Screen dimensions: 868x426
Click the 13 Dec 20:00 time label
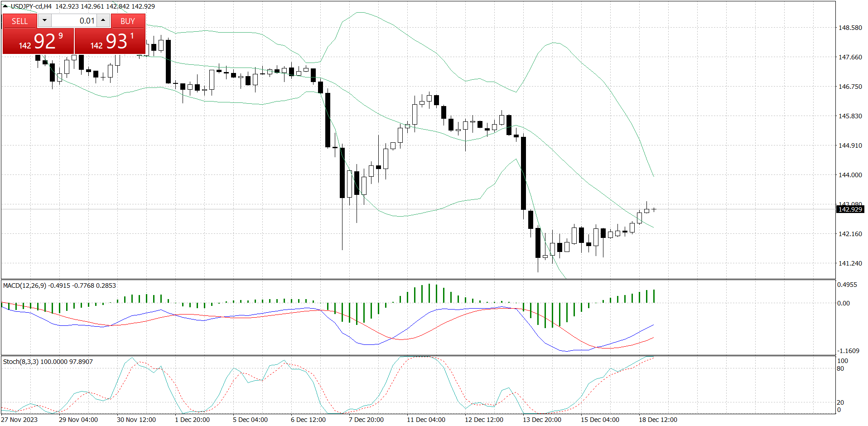coord(542,420)
